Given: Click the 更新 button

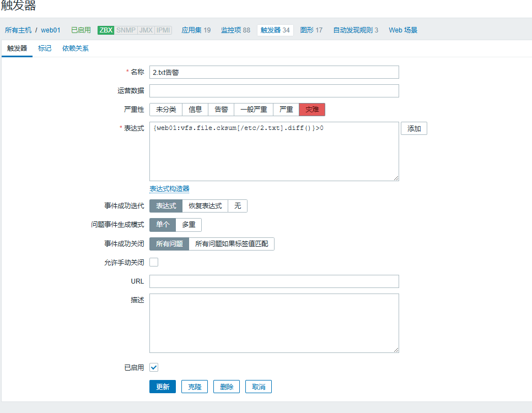Looking at the screenshot, I should pos(163,387).
